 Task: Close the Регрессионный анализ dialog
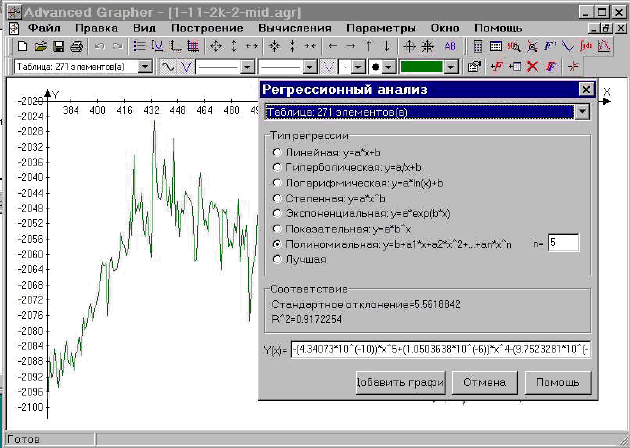click(586, 89)
